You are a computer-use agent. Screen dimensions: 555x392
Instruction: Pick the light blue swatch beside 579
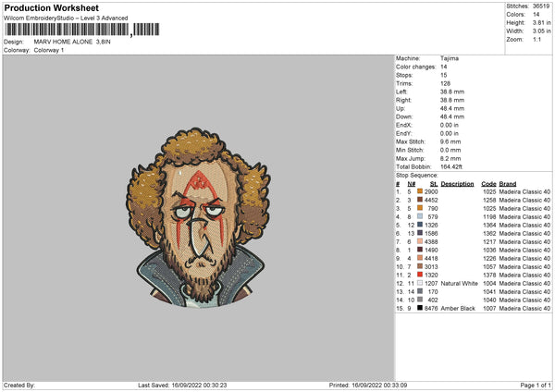click(420, 216)
